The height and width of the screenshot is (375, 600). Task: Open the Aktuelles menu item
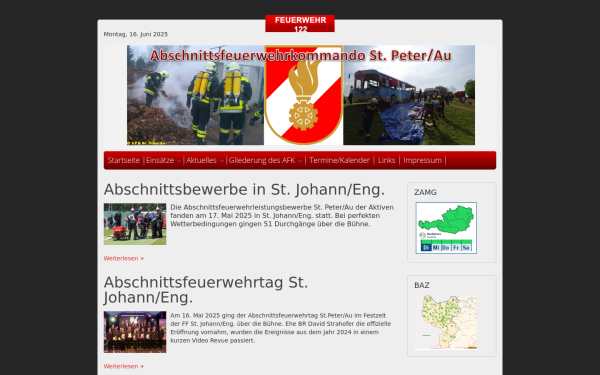[201, 160]
